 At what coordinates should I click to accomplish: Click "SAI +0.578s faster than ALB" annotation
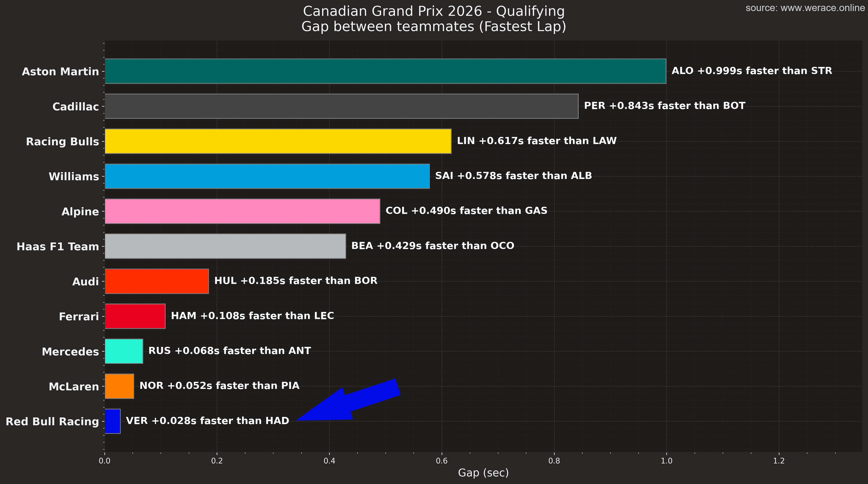(514, 176)
